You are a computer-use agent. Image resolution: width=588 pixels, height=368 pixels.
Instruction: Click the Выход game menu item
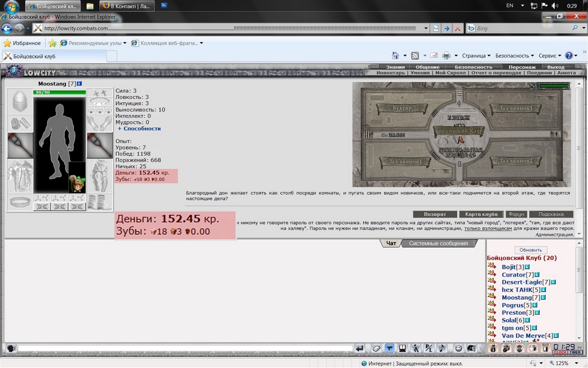pyautogui.click(x=555, y=67)
